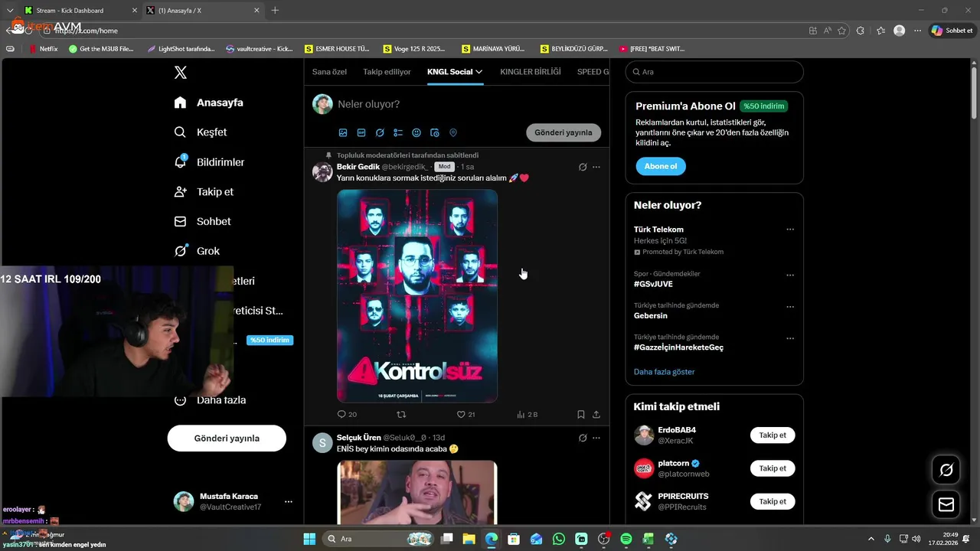Screen dimensions: 980x551
Task: Open Grok from the sidebar
Action: pyautogui.click(x=197, y=251)
